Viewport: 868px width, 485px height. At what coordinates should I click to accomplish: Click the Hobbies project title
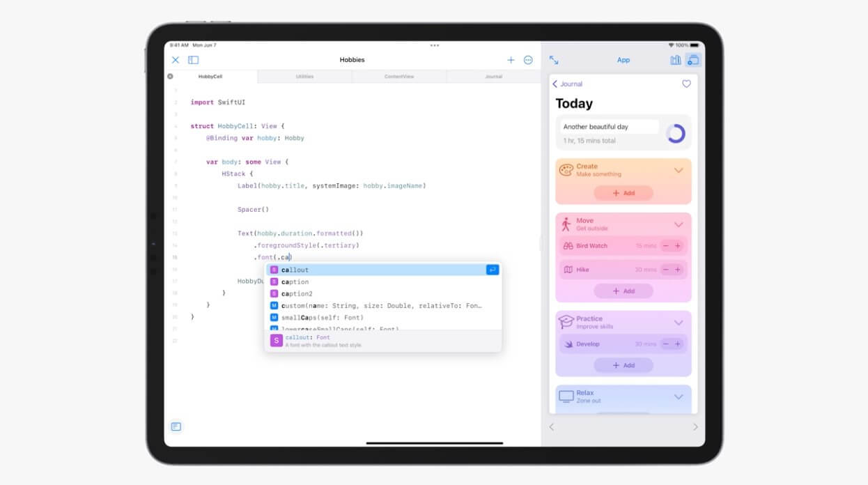[x=352, y=61]
